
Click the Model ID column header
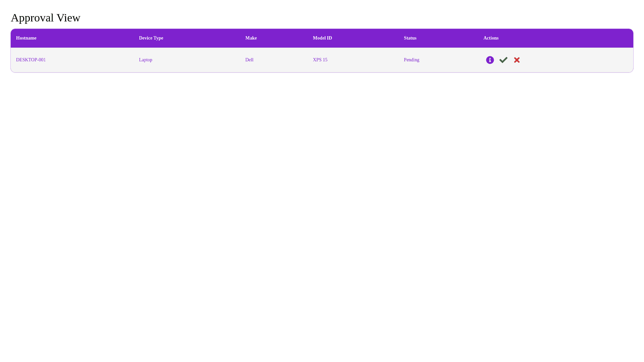(x=322, y=38)
